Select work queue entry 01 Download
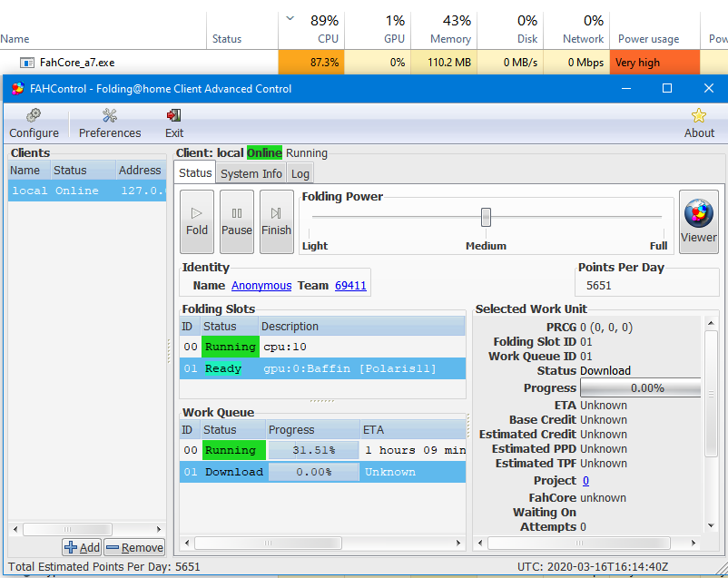Viewport: 728px width, 578px height. tap(322, 472)
